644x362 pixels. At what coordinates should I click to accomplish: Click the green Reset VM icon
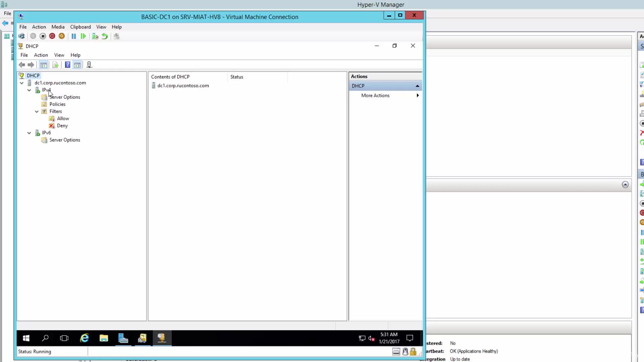tap(83, 36)
